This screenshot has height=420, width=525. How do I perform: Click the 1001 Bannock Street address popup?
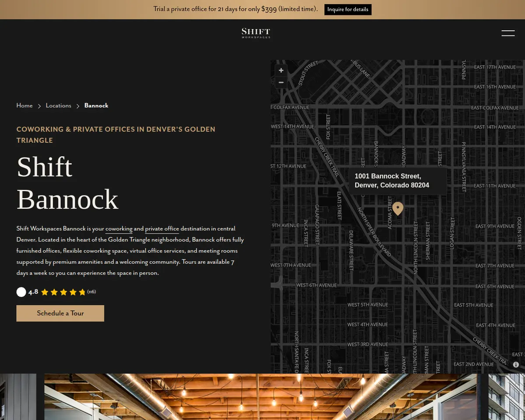click(397, 181)
